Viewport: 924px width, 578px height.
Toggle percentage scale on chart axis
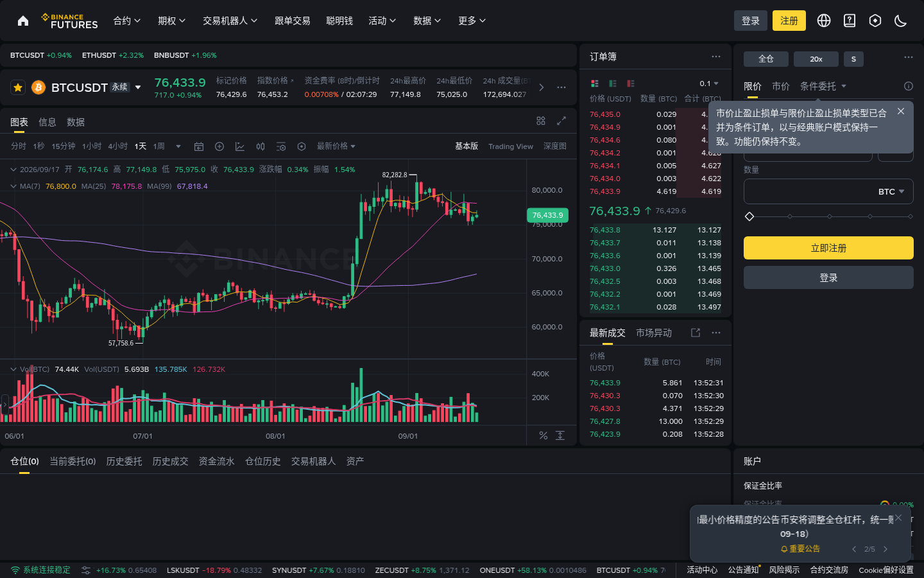[543, 435]
